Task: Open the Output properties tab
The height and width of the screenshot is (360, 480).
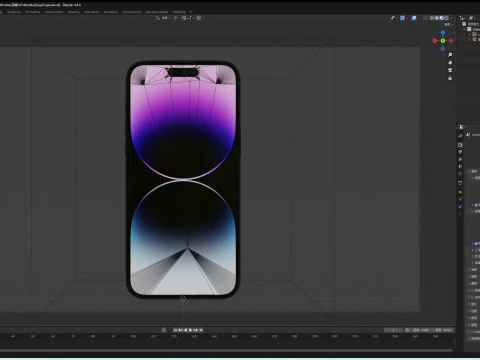Action: (460, 152)
